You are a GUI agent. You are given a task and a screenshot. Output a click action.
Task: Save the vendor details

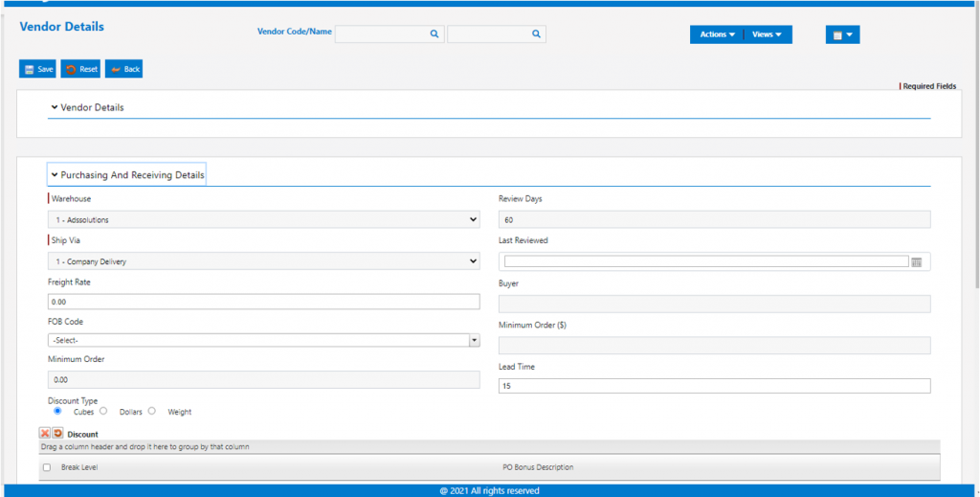pyautogui.click(x=37, y=69)
